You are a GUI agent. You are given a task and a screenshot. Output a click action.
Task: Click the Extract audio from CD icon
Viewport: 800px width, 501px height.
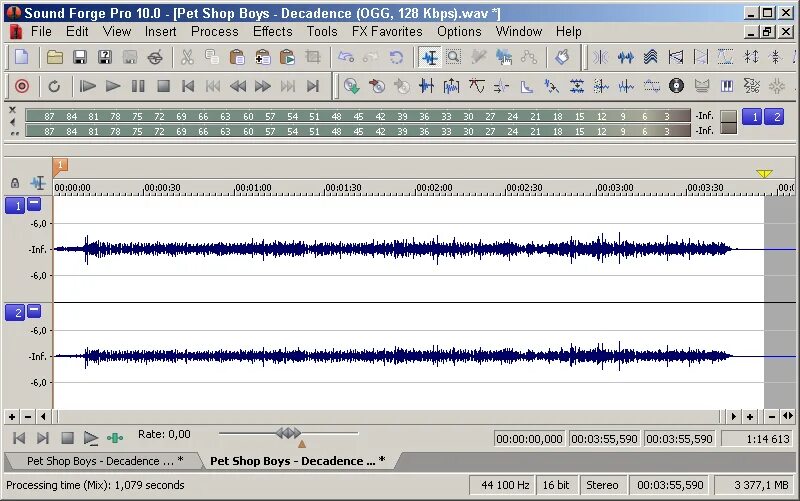[x=352, y=86]
